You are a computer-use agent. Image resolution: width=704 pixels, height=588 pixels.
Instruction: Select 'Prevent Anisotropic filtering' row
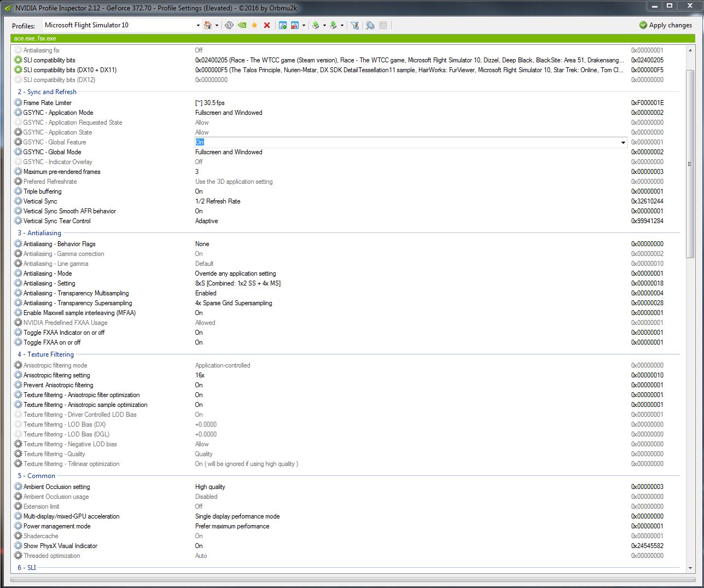click(347, 385)
